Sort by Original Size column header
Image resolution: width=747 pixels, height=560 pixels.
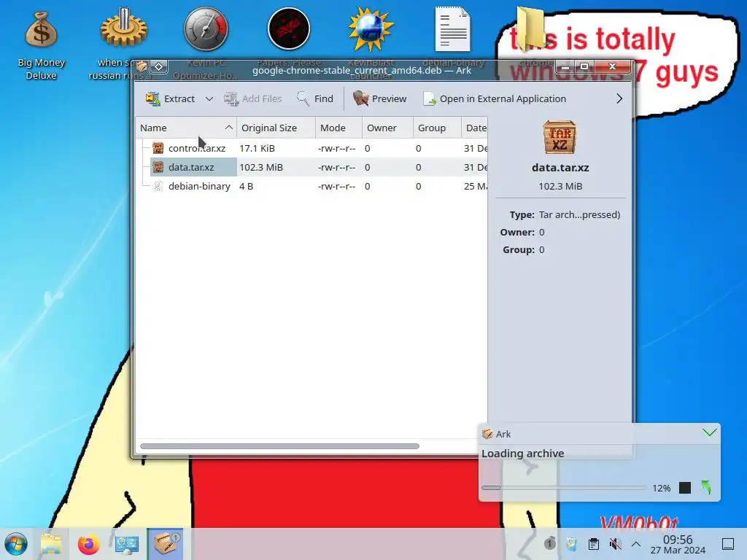click(x=276, y=128)
